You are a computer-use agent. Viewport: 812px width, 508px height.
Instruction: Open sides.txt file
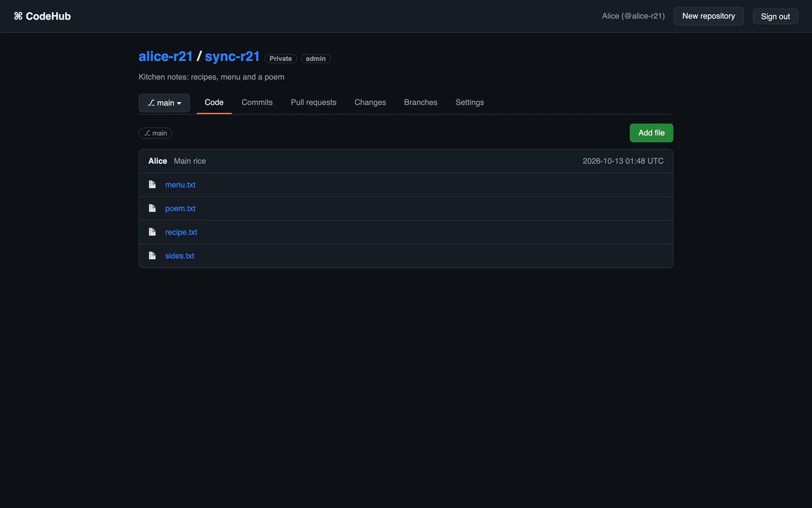(180, 256)
